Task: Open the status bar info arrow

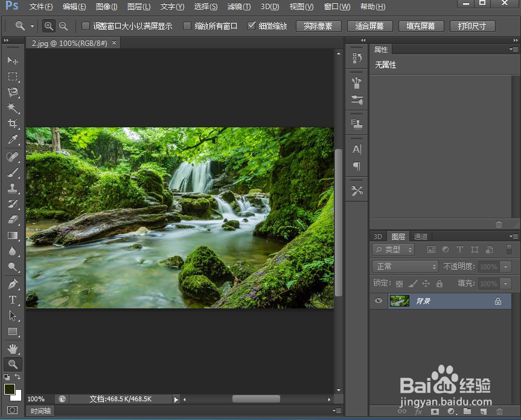Action: click(176, 399)
